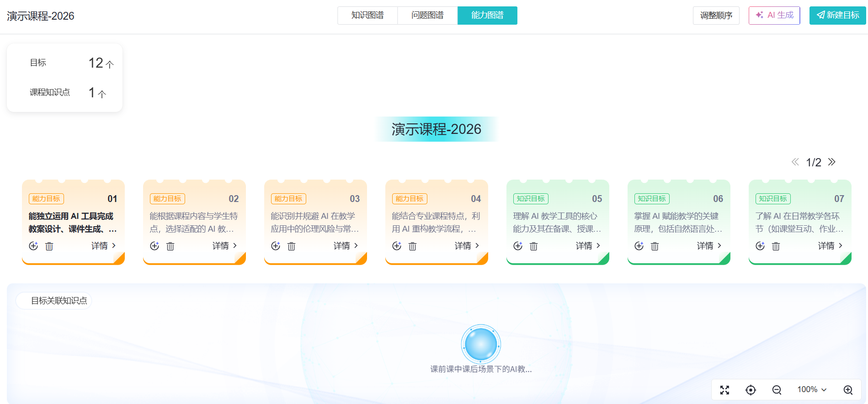Image resolution: width=868 pixels, height=404 pixels.
Task: Open details link on card 06
Action: [x=709, y=245]
